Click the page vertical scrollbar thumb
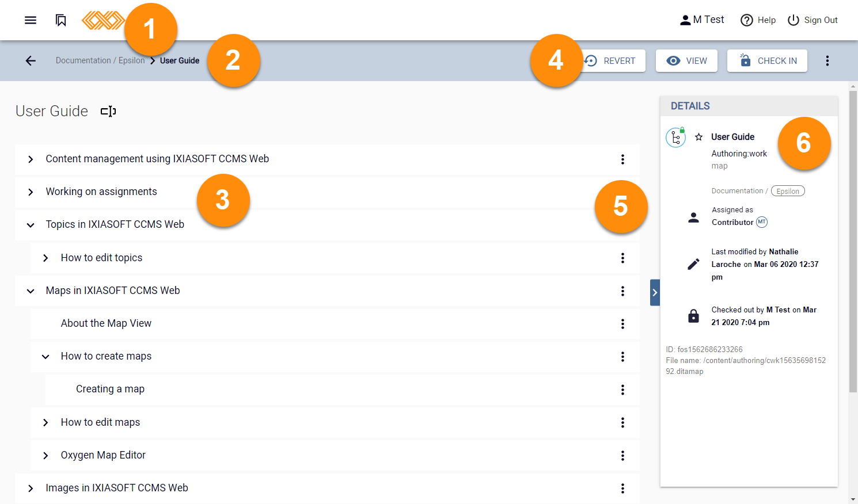 (x=853, y=242)
